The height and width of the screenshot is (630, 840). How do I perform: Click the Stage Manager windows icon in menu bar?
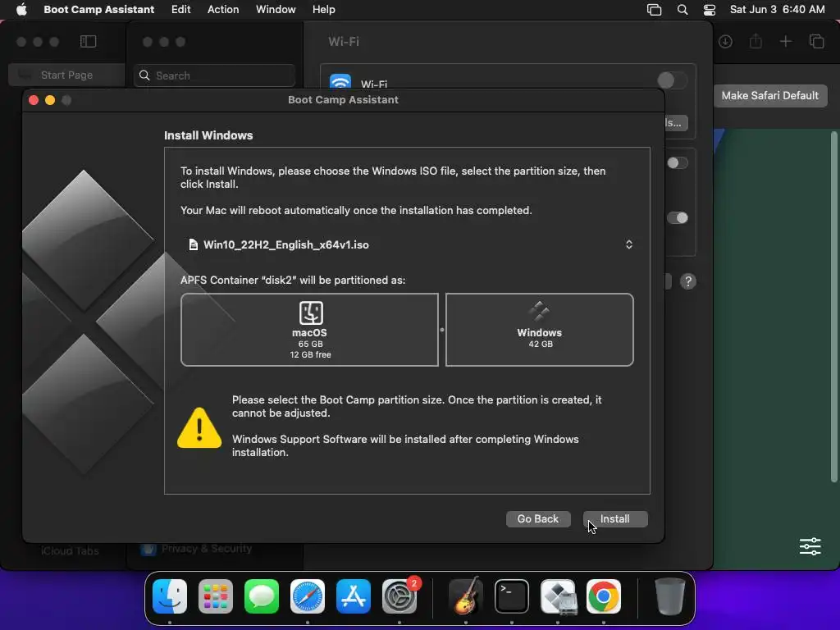pyautogui.click(x=654, y=10)
